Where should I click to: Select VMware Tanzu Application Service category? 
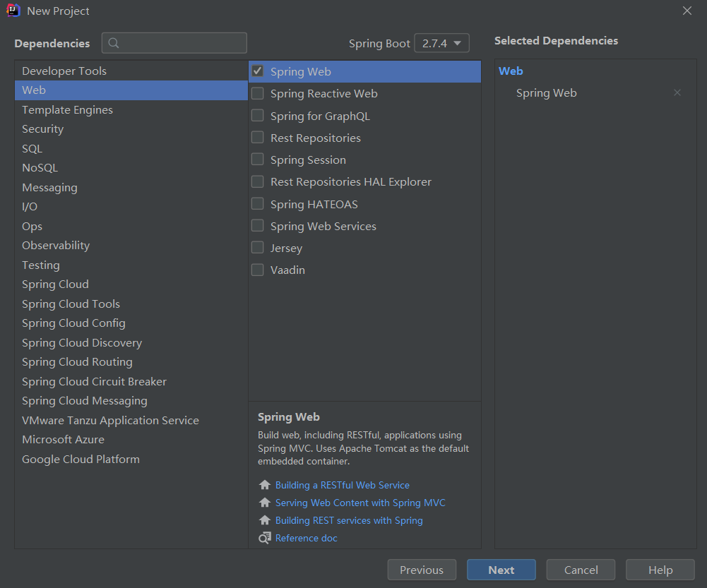click(131, 420)
